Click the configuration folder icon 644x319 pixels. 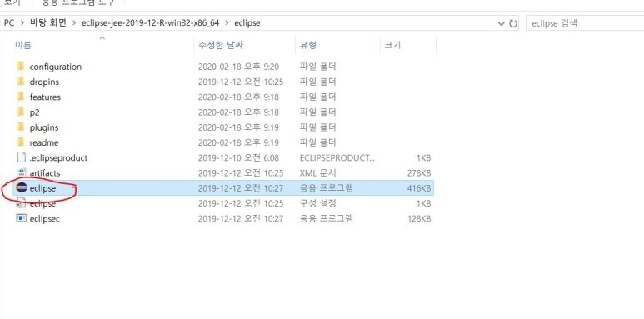[x=21, y=66]
